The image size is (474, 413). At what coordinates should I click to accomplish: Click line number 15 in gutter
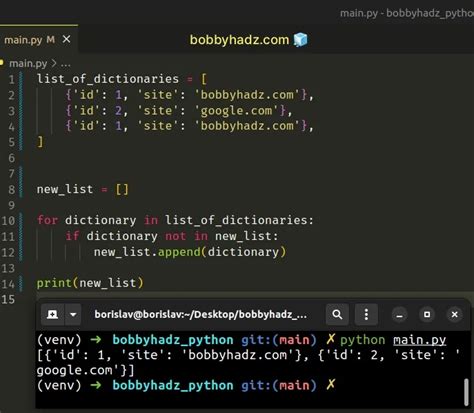[8, 299]
